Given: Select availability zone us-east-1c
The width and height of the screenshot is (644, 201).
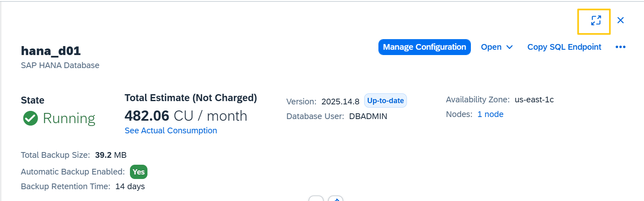Looking at the screenshot, I should pos(534,99).
